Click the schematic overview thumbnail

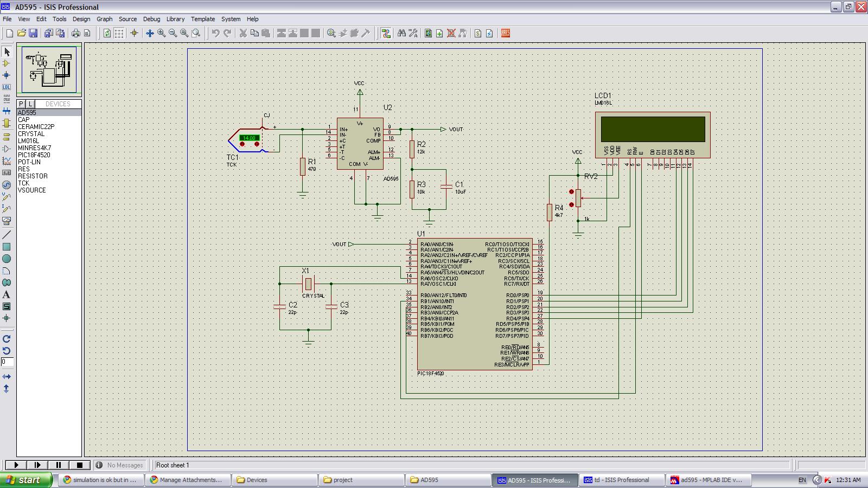coord(49,70)
